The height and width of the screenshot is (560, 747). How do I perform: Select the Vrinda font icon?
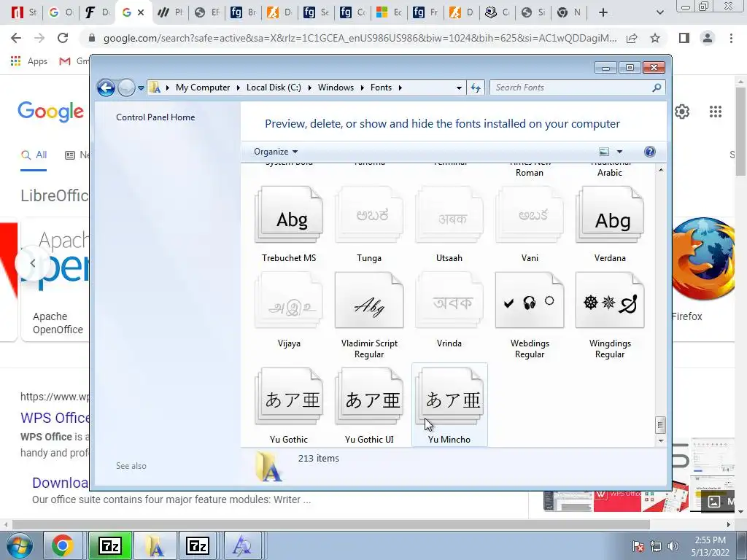[x=449, y=300]
